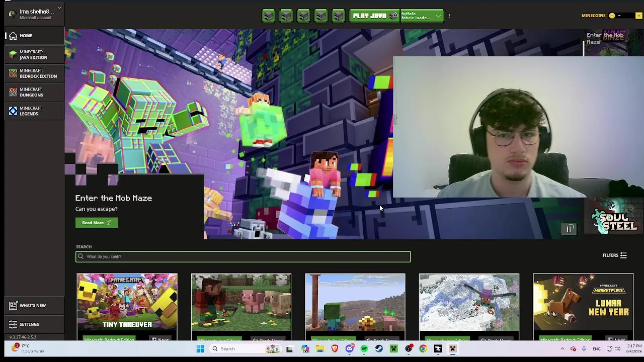Select Minecraft: Java Edition in the sidebar

point(34,55)
